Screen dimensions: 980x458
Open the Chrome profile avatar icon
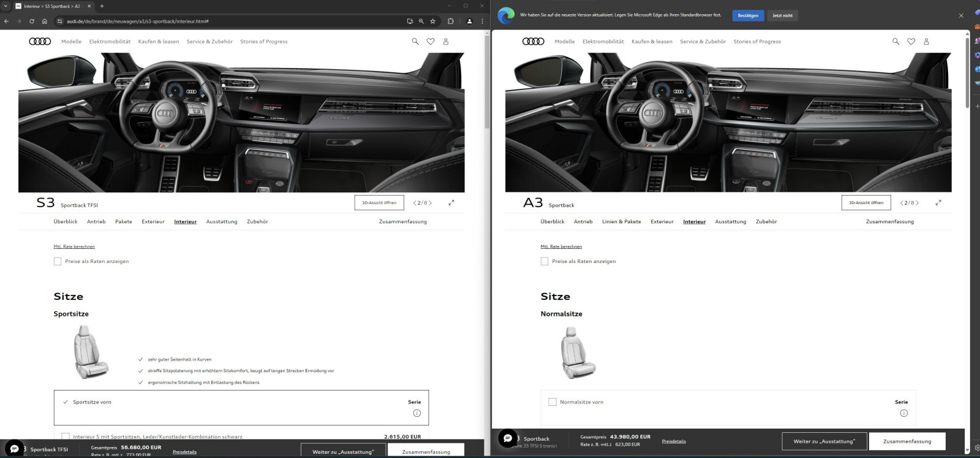[470, 21]
